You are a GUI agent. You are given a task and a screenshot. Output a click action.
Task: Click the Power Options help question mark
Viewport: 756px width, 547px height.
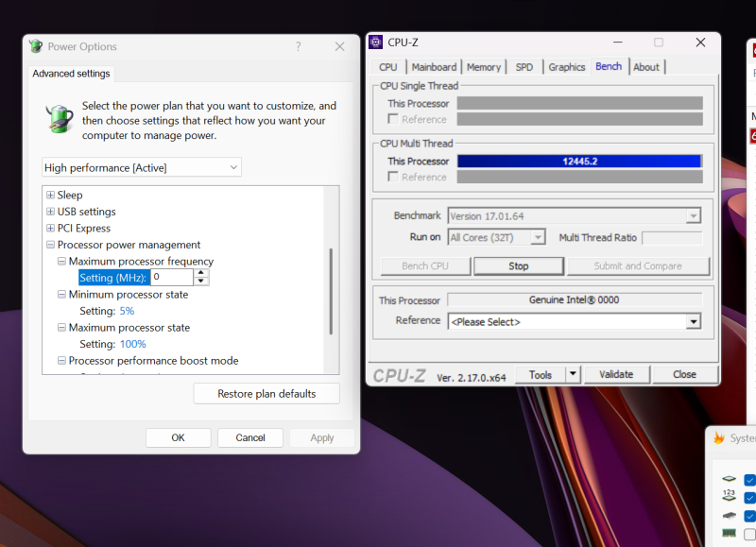[x=299, y=46]
